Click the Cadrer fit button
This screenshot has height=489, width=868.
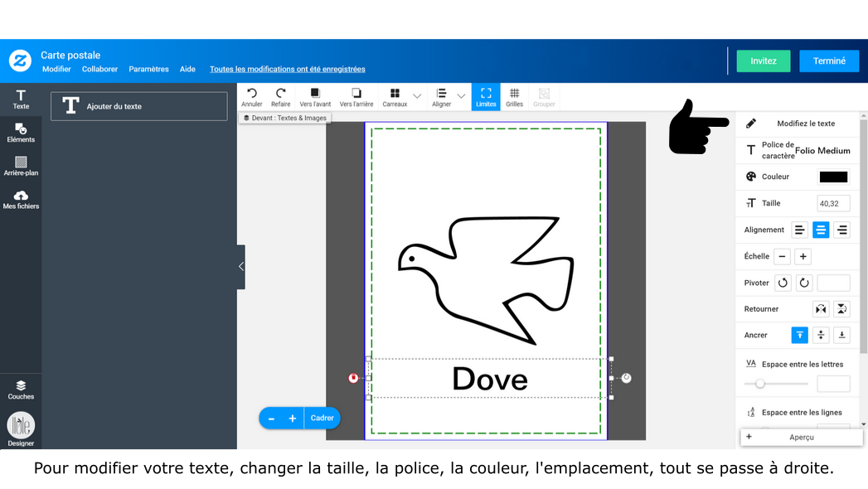click(322, 419)
